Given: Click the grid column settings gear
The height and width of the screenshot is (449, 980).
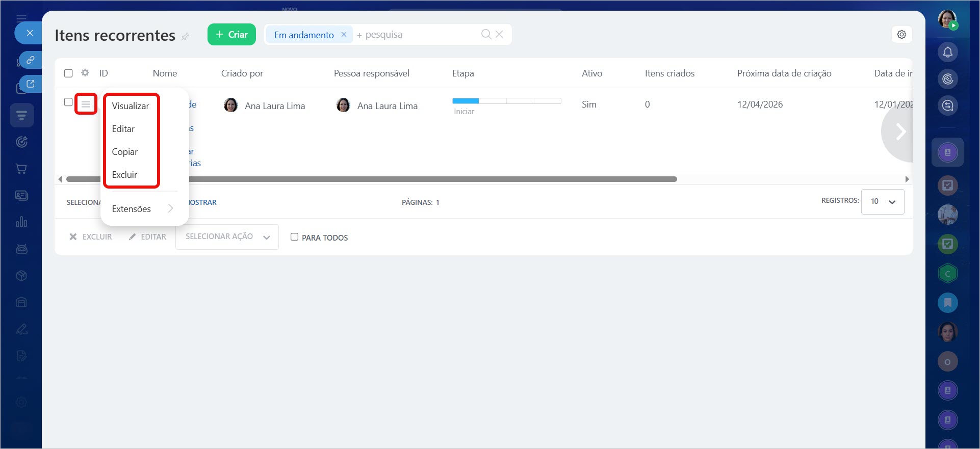Looking at the screenshot, I should (85, 73).
